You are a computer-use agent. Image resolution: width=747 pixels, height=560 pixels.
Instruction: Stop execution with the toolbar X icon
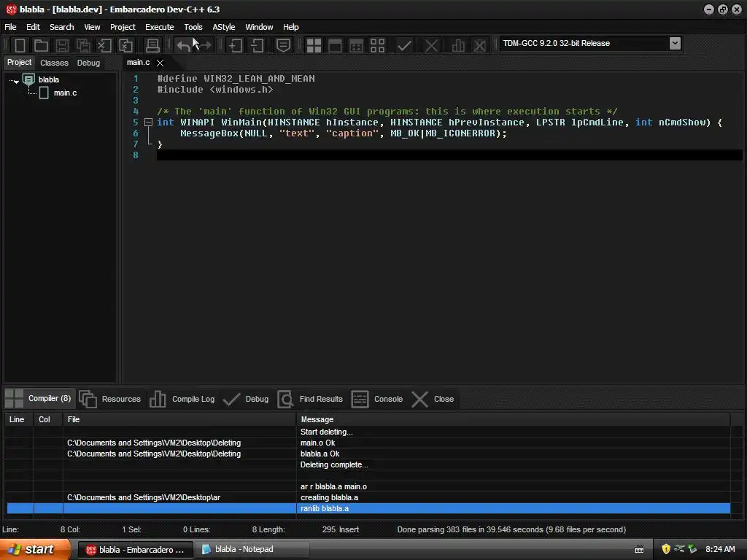432,45
